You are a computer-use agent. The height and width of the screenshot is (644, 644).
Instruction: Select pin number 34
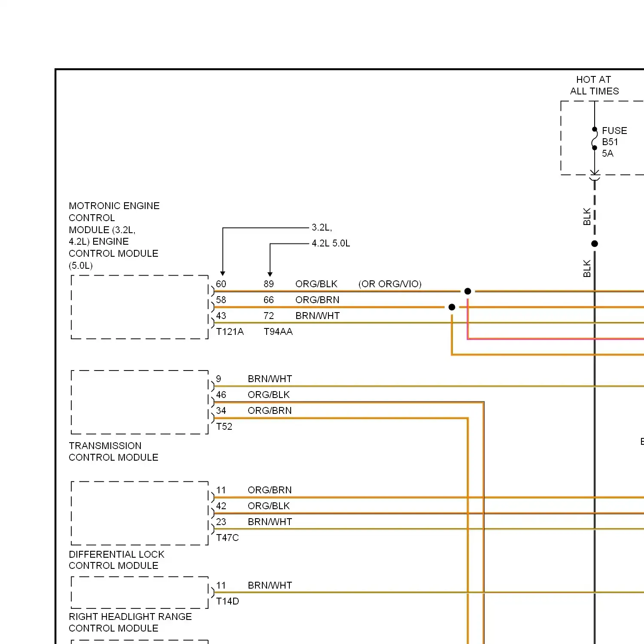click(x=221, y=410)
